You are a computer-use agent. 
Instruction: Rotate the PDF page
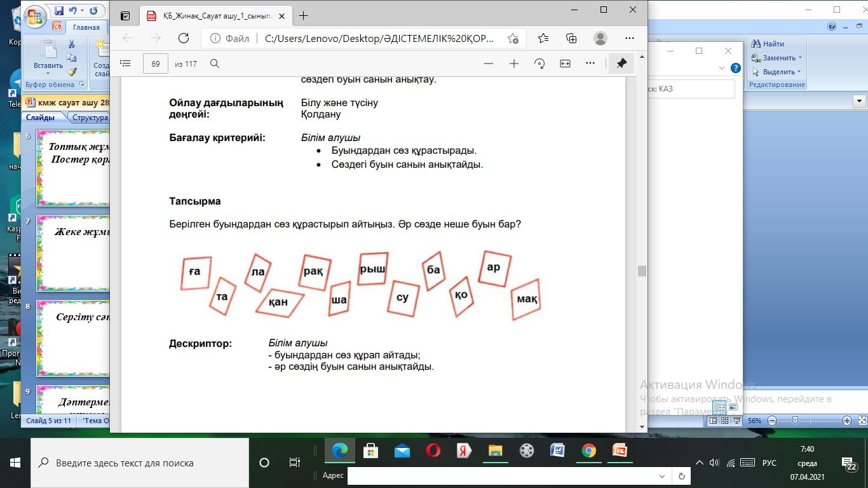pyautogui.click(x=539, y=64)
